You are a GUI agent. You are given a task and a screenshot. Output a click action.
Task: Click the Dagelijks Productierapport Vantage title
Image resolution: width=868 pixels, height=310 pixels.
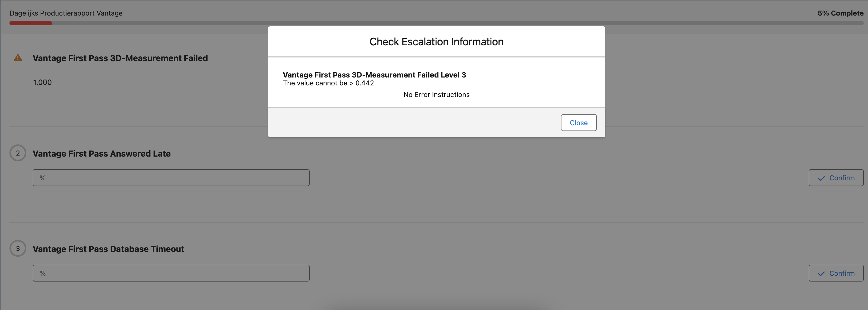pyautogui.click(x=66, y=13)
